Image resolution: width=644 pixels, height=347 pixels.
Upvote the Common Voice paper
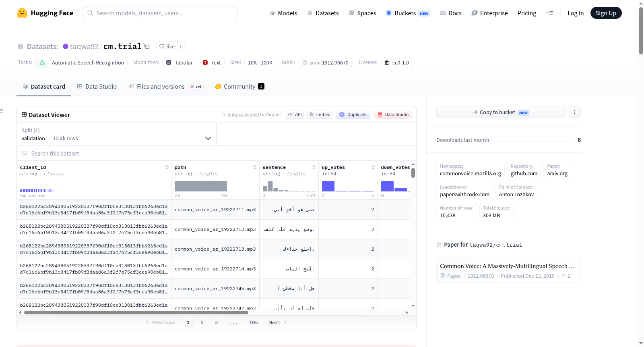566,276
